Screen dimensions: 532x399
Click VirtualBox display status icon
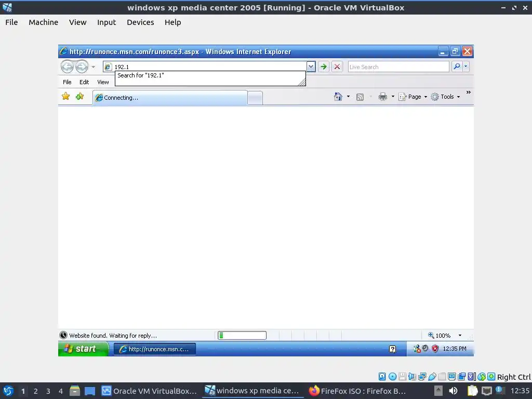pyautogui.click(x=452, y=377)
